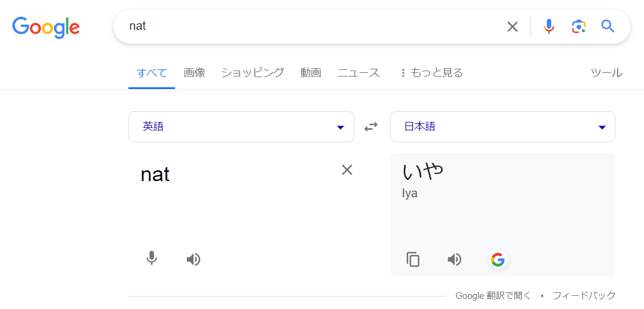Open the 英語 source language dropdown
This screenshot has height=309, width=644.
241,127
